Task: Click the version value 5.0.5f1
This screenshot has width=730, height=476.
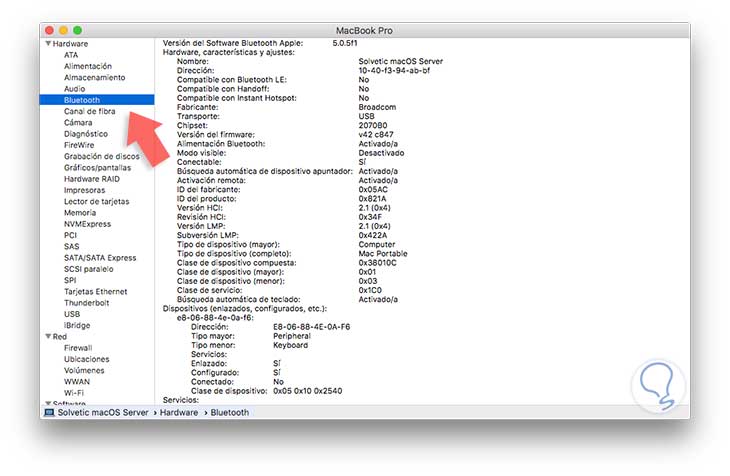Action: coord(345,43)
